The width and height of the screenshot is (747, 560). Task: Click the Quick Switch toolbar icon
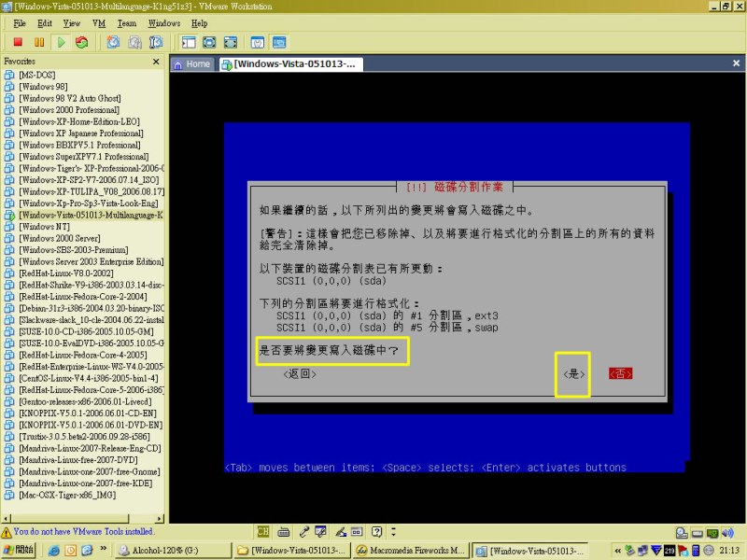pyautogui.click(x=230, y=42)
